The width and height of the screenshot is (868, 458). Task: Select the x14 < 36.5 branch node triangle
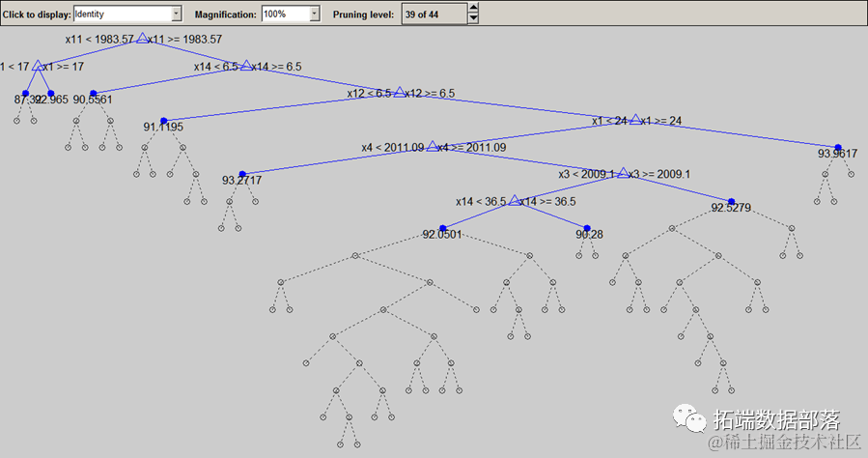(515, 200)
